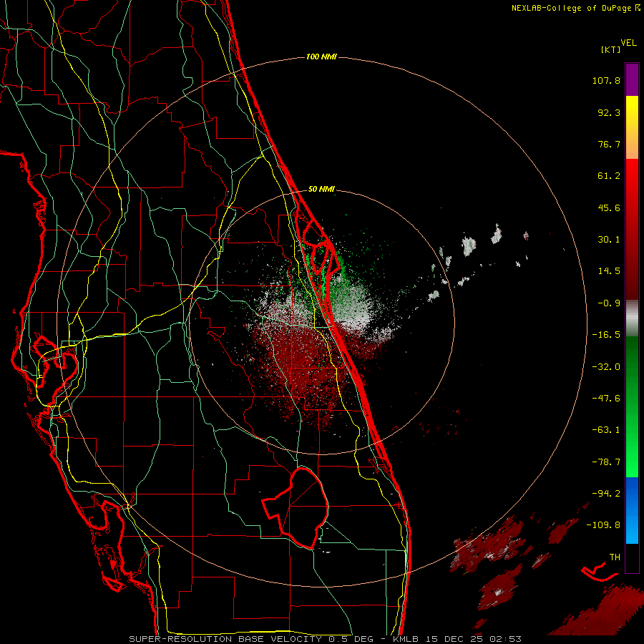Select the -94.2 legend value
644x644 pixels.
click(x=606, y=494)
